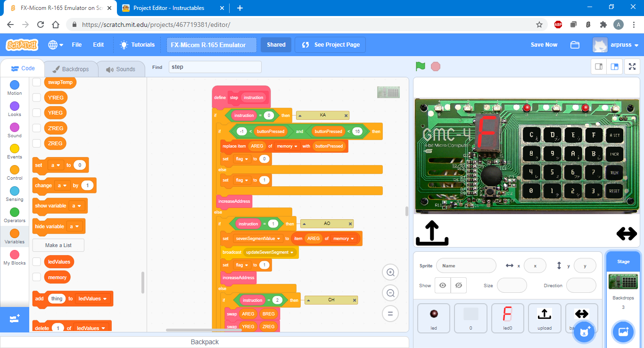The height and width of the screenshot is (348, 644).
Task: Click the Scratch logo
Action: tap(22, 45)
